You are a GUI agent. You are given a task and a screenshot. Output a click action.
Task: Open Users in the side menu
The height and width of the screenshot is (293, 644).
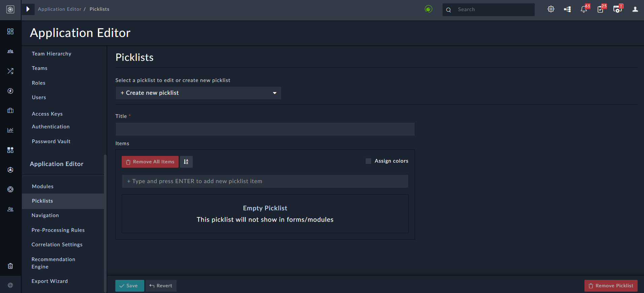click(39, 97)
